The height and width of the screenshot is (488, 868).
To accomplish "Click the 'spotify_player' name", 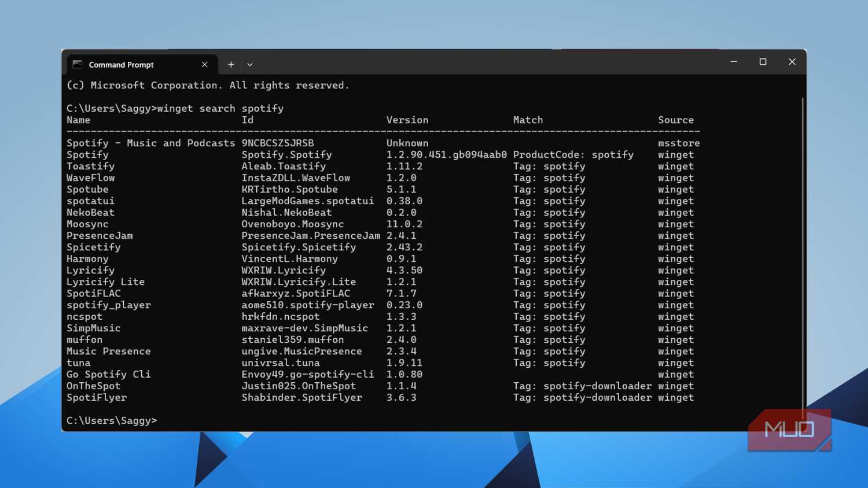I will point(109,305).
